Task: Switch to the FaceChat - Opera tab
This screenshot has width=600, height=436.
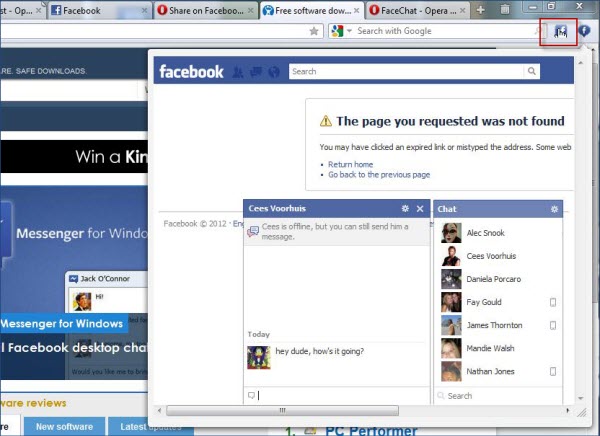Action: tap(412, 10)
